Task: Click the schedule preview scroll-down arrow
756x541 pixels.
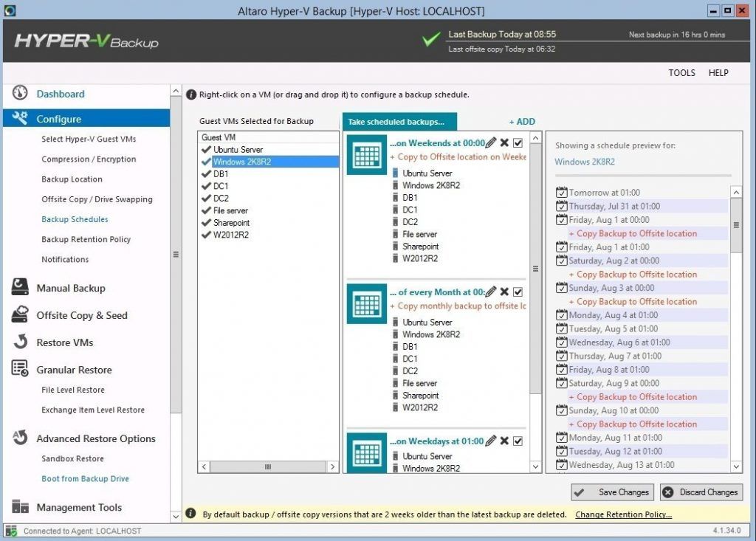Action: (736, 466)
